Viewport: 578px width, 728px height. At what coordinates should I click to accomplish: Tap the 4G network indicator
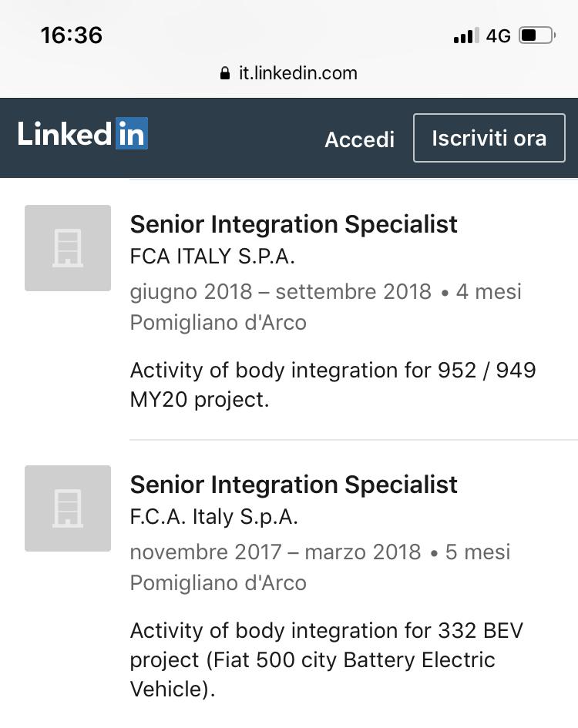(499, 36)
